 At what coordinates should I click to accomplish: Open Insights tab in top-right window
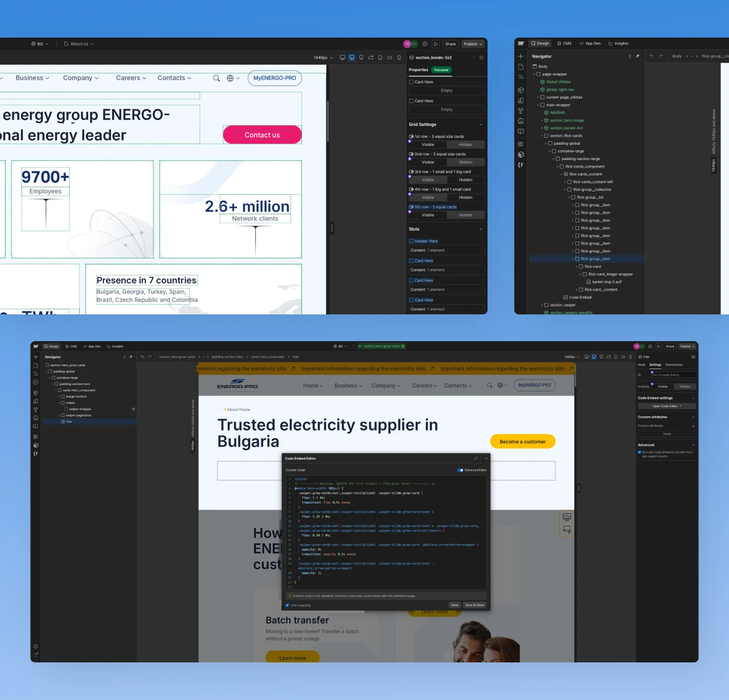(619, 43)
